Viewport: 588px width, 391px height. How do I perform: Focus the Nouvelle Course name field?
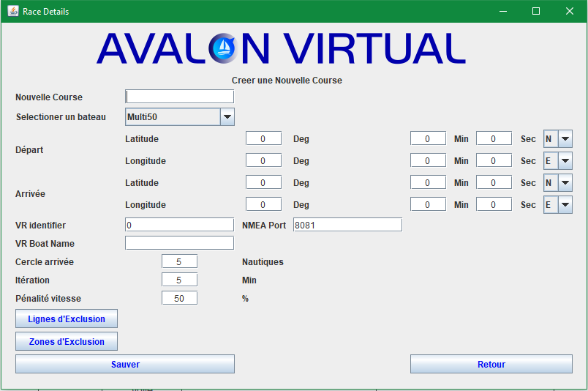point(179,97)
